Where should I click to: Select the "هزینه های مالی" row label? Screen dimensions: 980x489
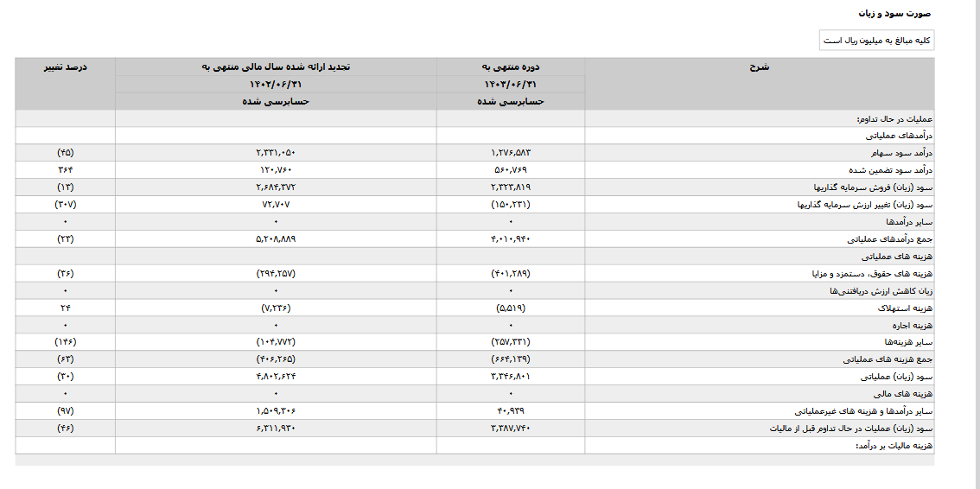click(906, 394)
